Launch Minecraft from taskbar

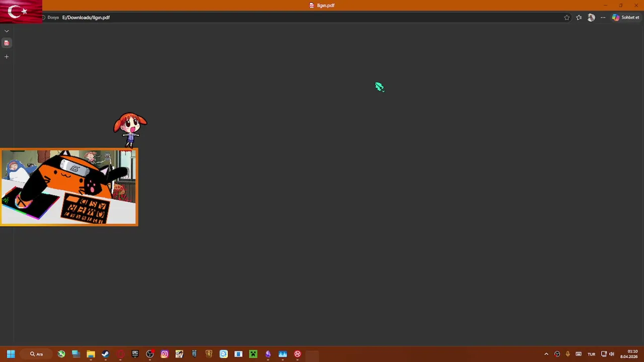[x=253, y=354]
